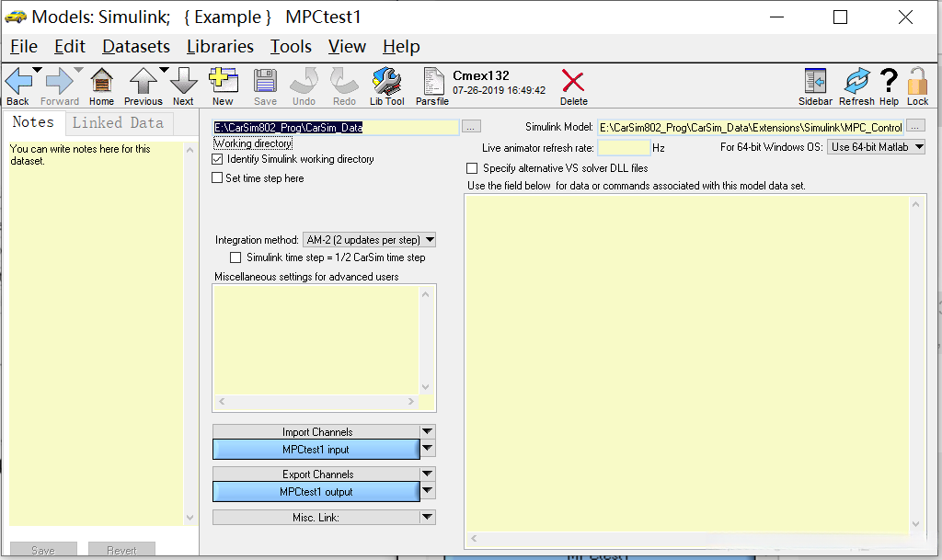Screen dimensions: 942x560
Task: Open Previous dataset list dropdown arrow
Action: click(x=164, y=70)
